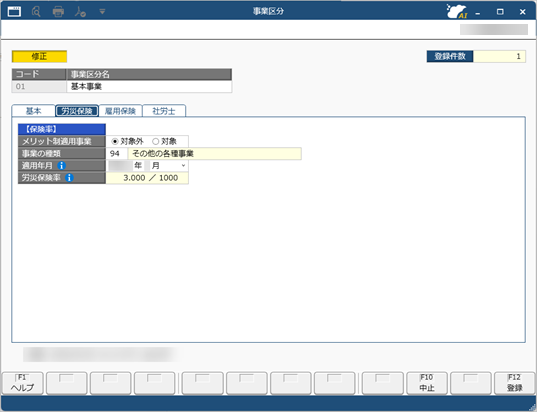Click info icon next to 労災保険率
Screen dimensions: 537x412
[x=69, y=178]
